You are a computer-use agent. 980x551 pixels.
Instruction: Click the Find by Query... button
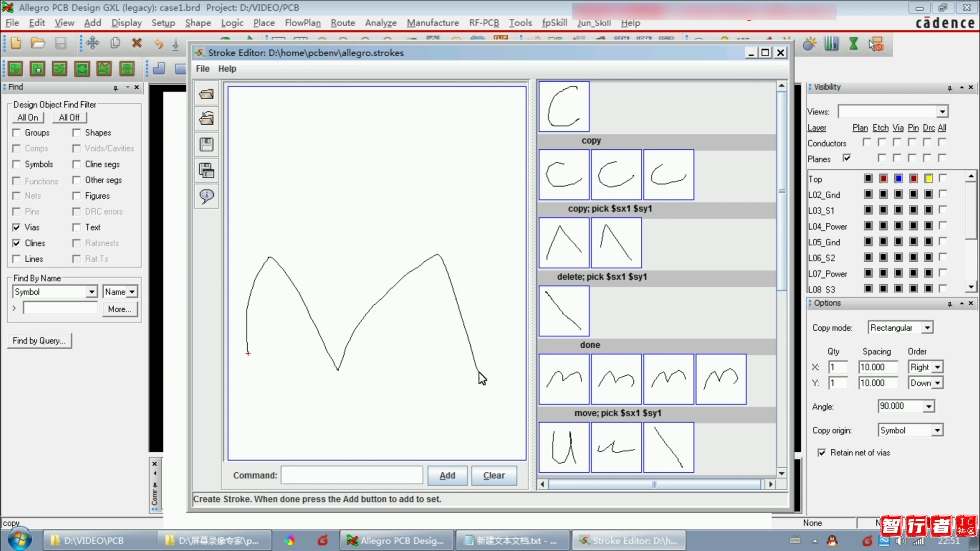pos(39,341)
